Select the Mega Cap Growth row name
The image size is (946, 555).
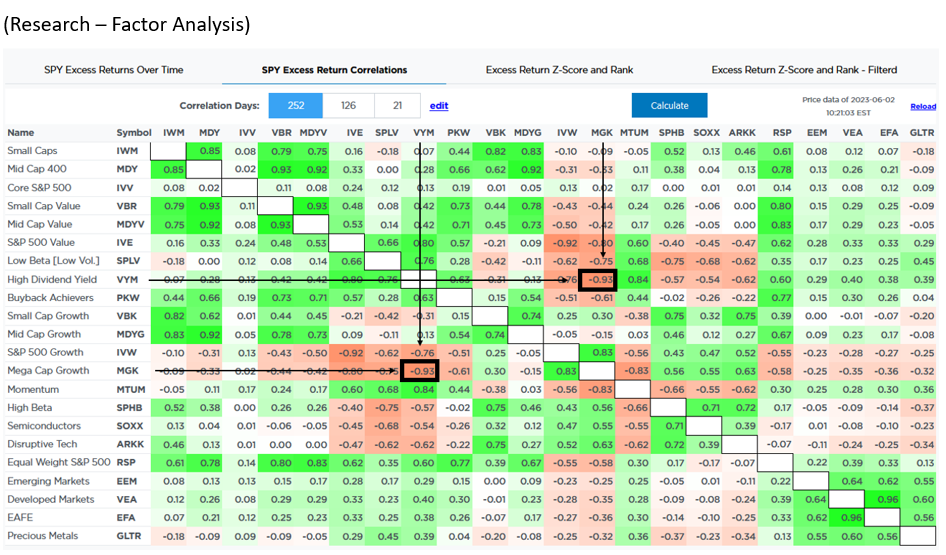coord(48,370)
